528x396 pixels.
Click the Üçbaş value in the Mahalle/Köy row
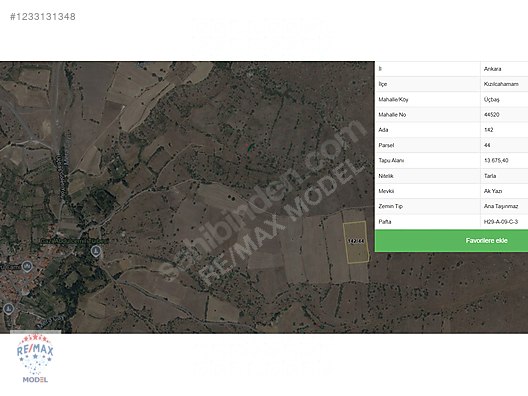(x=491, y=99)
